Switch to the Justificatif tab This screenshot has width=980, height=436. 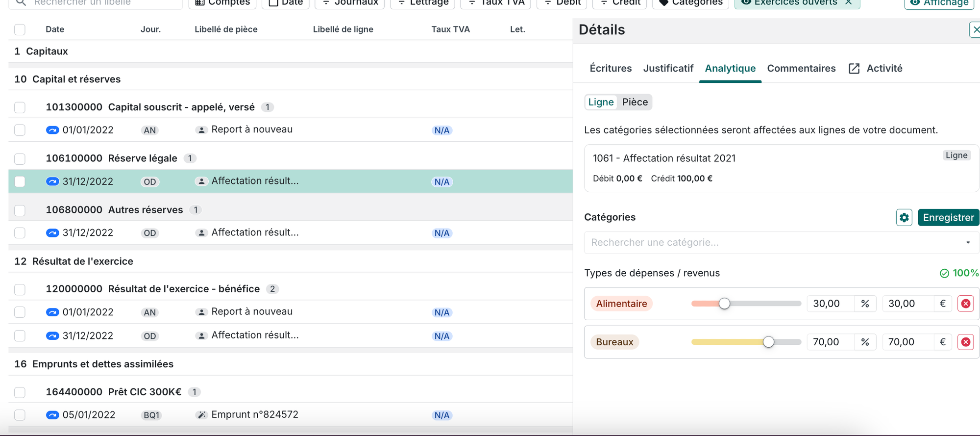pos(668,69)
